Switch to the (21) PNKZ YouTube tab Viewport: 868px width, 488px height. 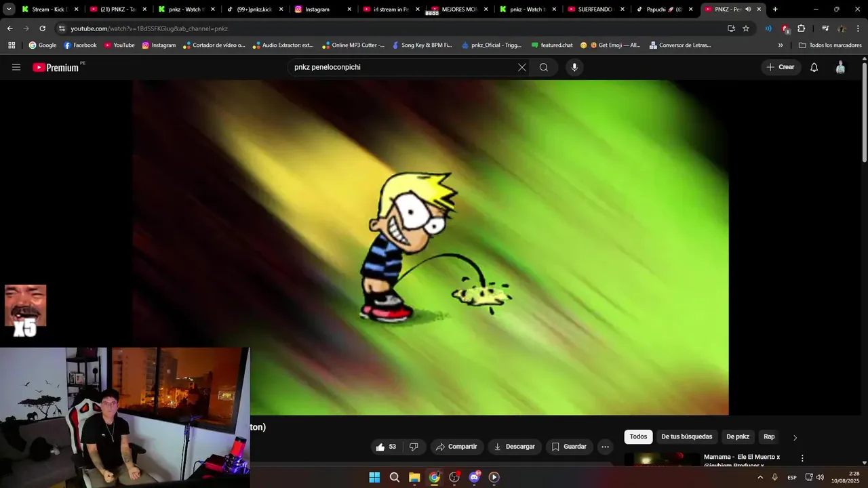point(117,9)
